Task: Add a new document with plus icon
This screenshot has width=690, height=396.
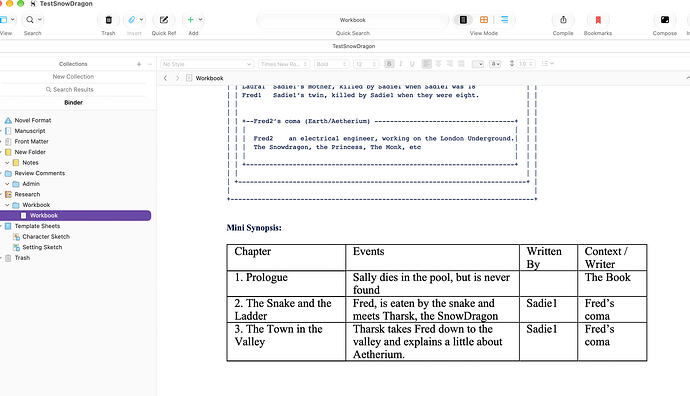Action: [191, 20]
